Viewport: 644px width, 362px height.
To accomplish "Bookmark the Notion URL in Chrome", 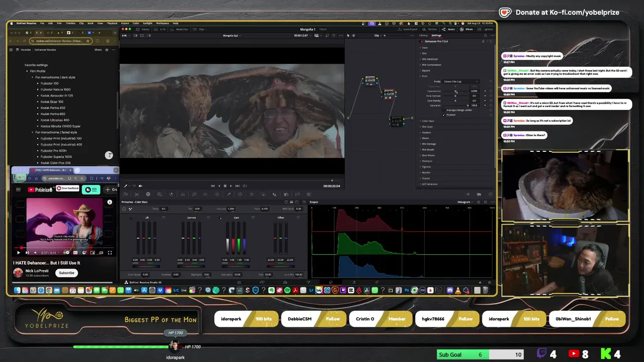I will click(x=88, y=41).
